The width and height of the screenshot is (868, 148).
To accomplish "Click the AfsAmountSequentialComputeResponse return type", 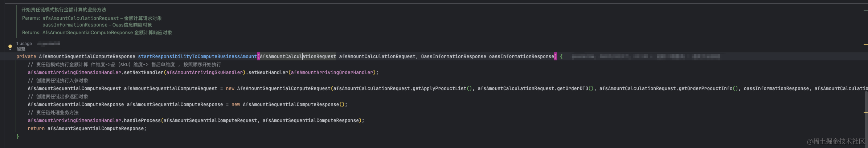I will click(87, 57).
